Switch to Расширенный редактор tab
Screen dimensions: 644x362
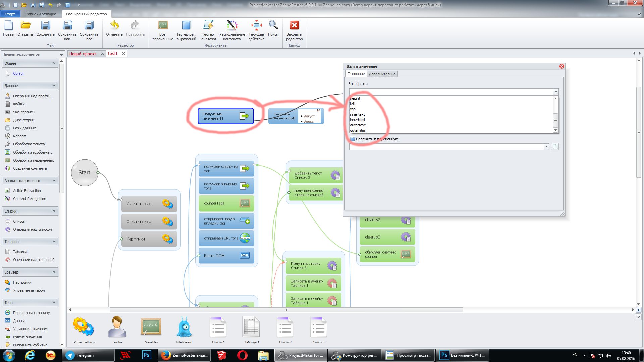pos(87,14)
